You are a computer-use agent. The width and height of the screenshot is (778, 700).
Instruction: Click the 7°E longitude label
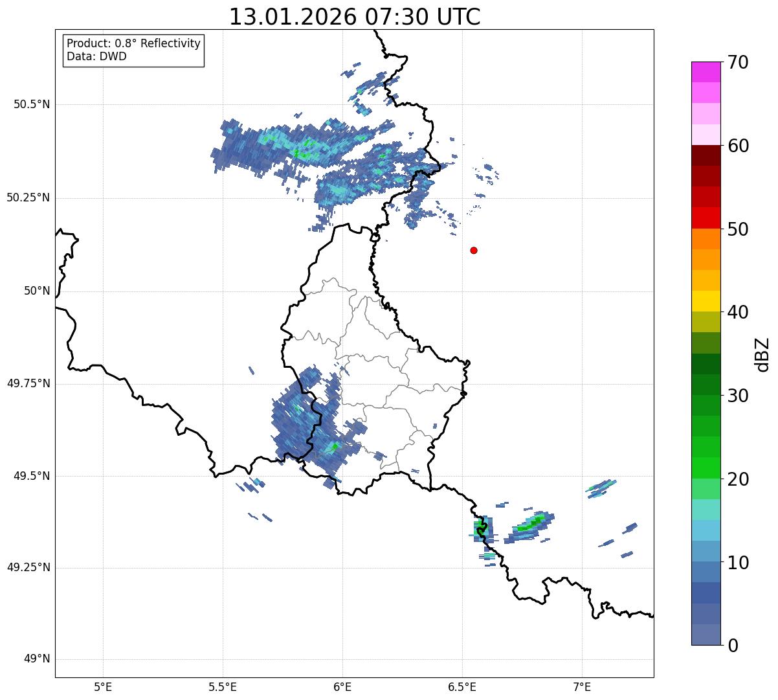pyautogui.click(x=582, y=686)
